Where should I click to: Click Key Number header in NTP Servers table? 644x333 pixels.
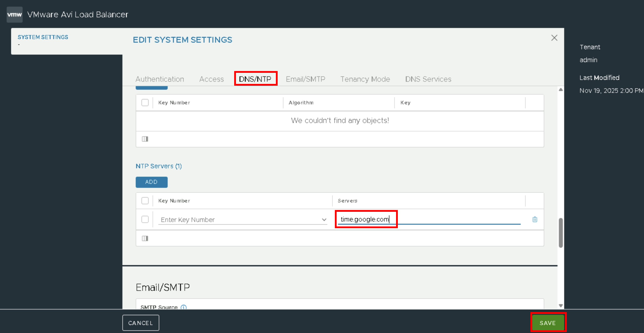pyautogui.click(x=174, y=201)
